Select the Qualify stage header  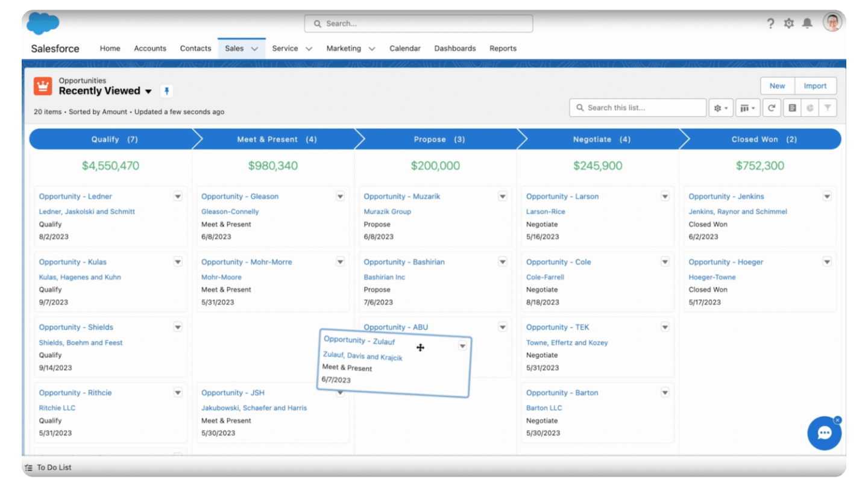115,139
